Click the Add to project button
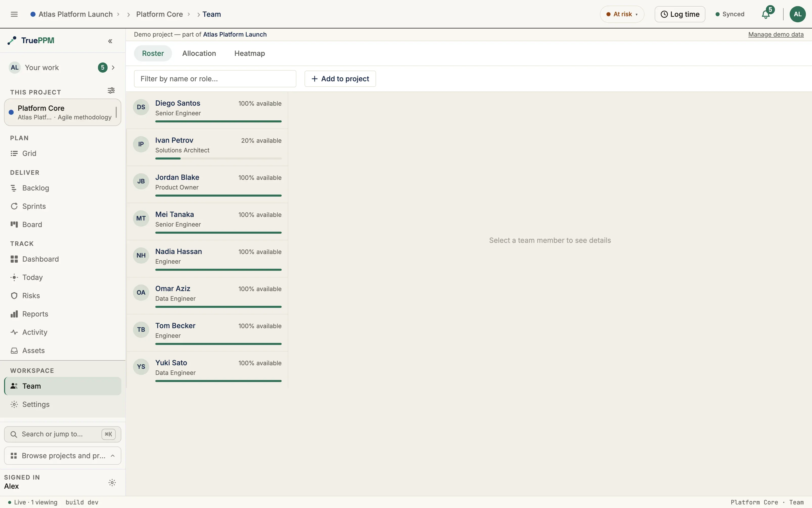This screenshot has width=812, height=508. 340,79
